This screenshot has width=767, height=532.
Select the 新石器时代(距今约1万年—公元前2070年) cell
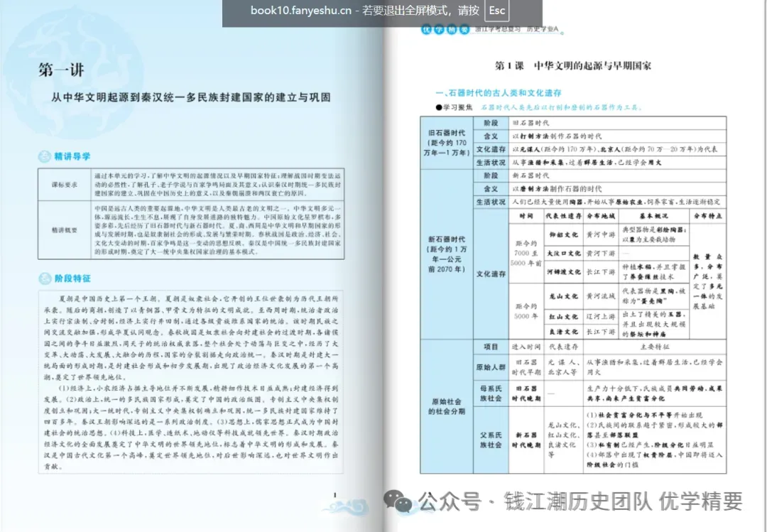447,254
